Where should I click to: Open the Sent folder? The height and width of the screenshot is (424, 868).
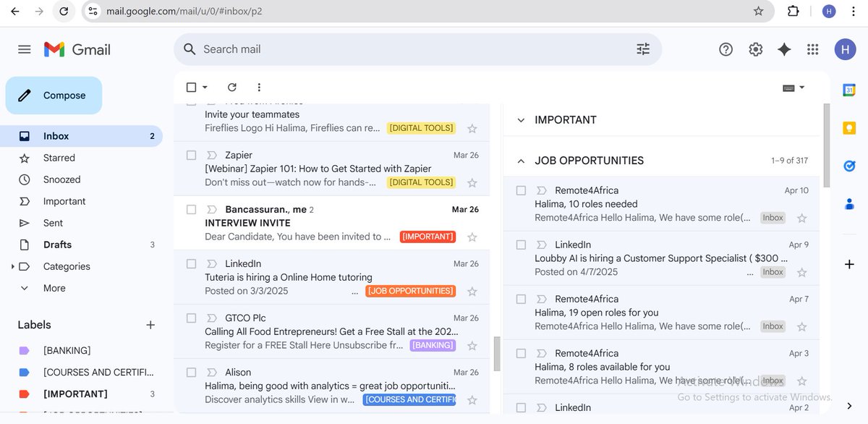(x=81, y=223)
